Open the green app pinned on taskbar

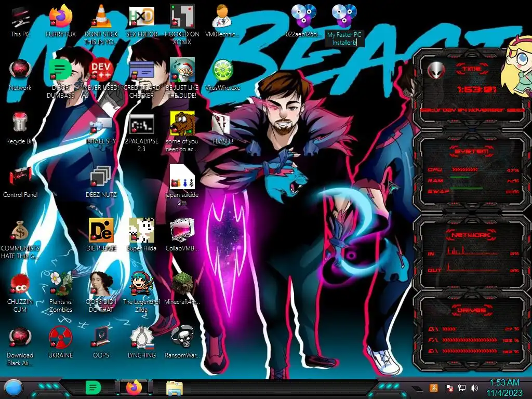point(94,388)
